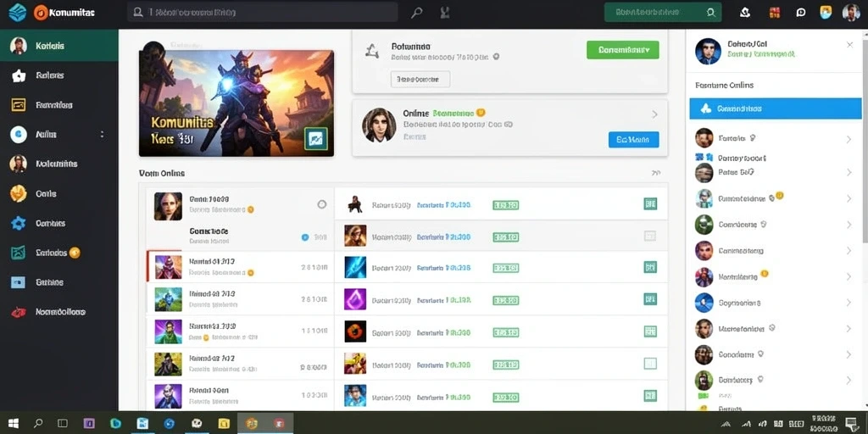Click the green framed sidebar icon with orange badge

(x=19, y=253)
